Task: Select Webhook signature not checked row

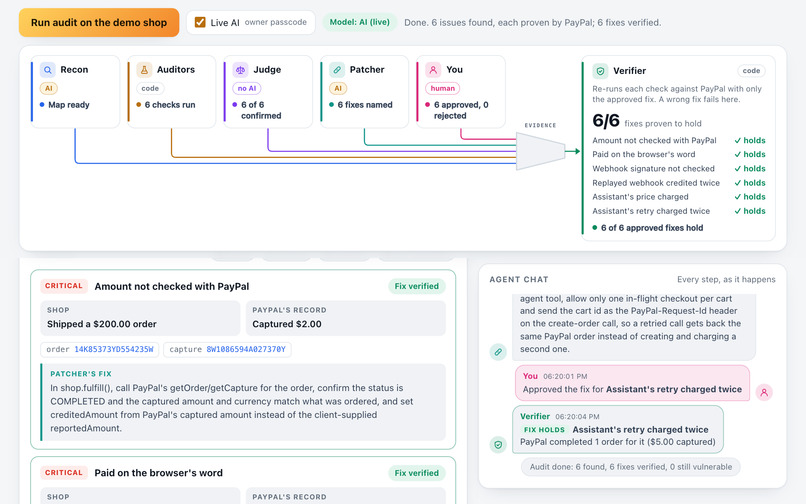Action: (679, 169)
